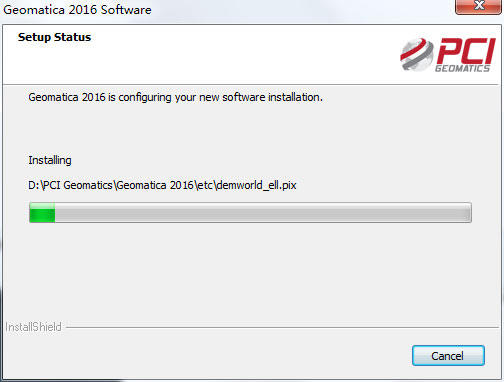Image resolution: width=504 pixels, height=382 pixels.
Task: Click the PCI Geomatics globe icon
Action: coord(416,54)
